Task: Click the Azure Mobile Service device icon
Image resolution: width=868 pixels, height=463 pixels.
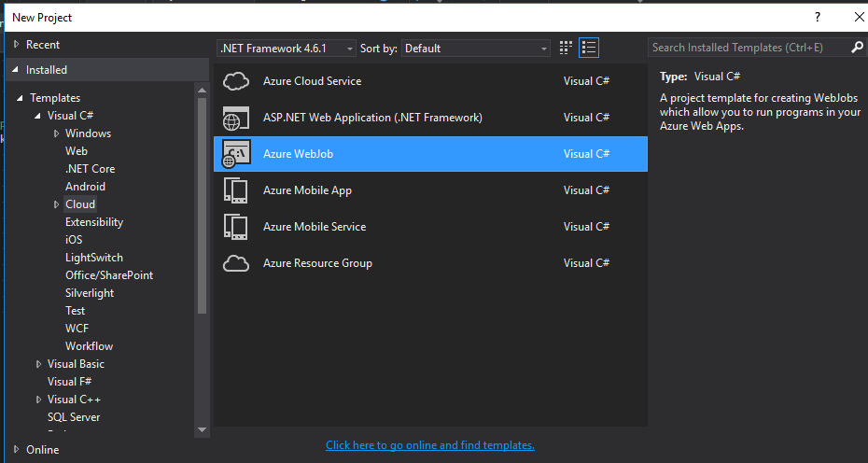Action: 236,227
